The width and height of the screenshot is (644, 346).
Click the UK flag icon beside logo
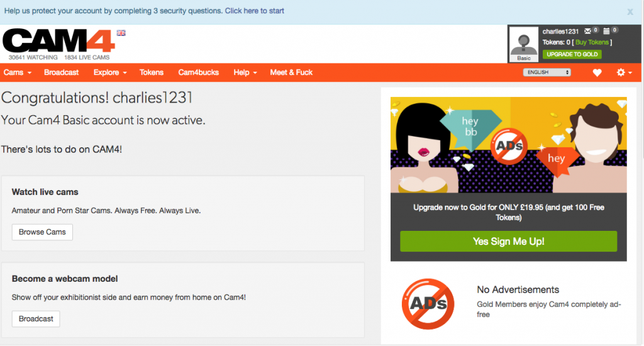coord(121,33)
